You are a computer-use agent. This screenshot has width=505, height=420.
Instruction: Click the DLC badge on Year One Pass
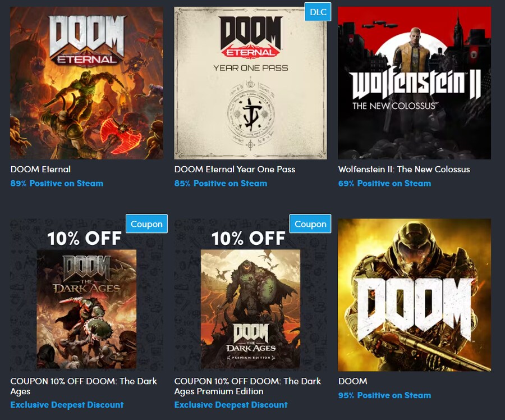318,12
